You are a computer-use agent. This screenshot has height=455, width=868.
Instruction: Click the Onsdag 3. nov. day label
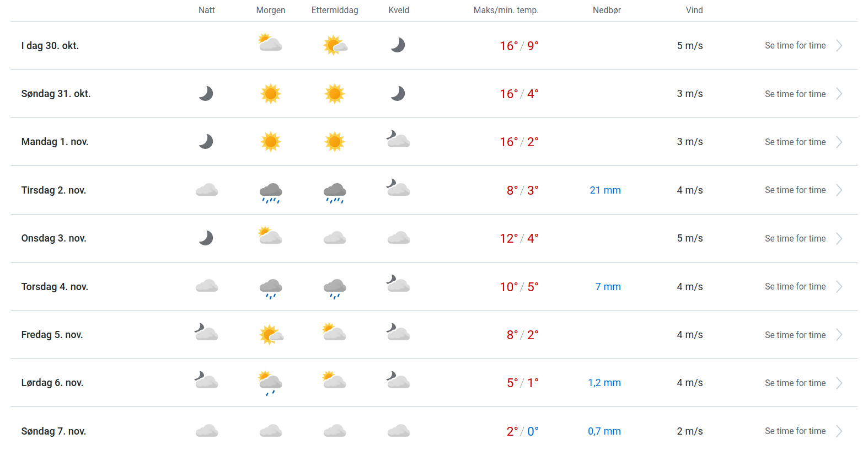(54, 238)
